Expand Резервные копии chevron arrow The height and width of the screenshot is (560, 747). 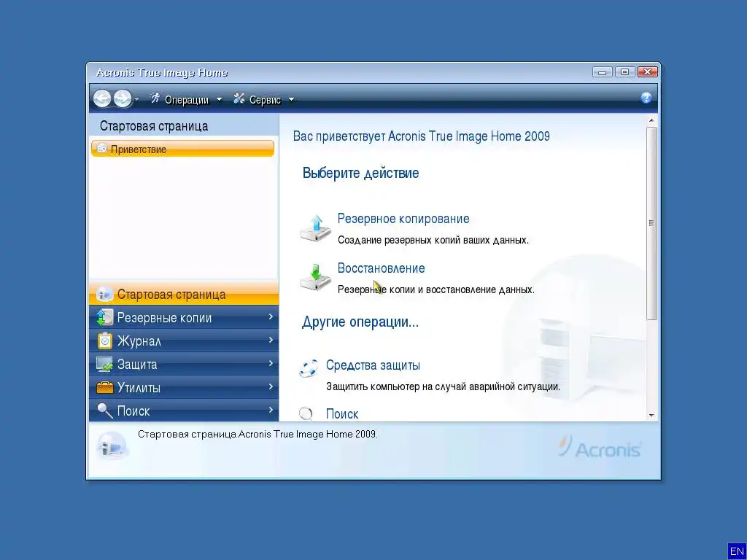(x=271, y=316)
